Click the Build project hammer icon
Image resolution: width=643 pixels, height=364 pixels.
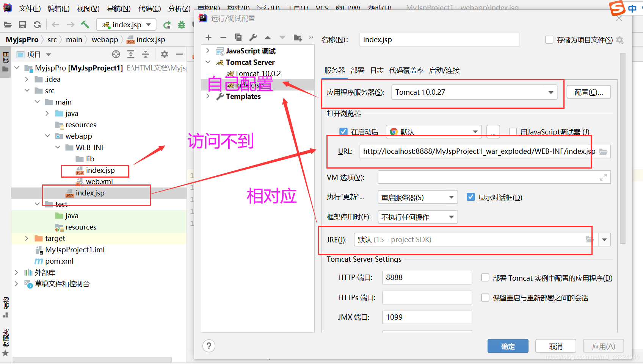tap(85, 25)
